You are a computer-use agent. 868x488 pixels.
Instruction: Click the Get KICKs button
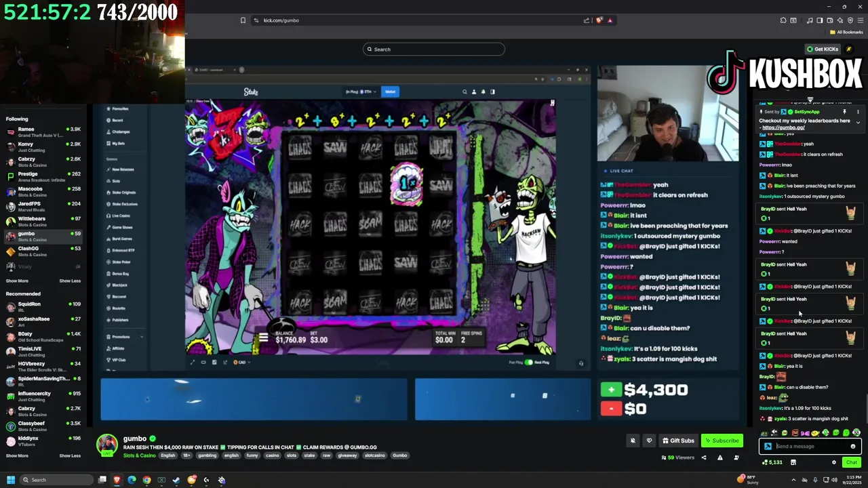(x=823, y=49)
